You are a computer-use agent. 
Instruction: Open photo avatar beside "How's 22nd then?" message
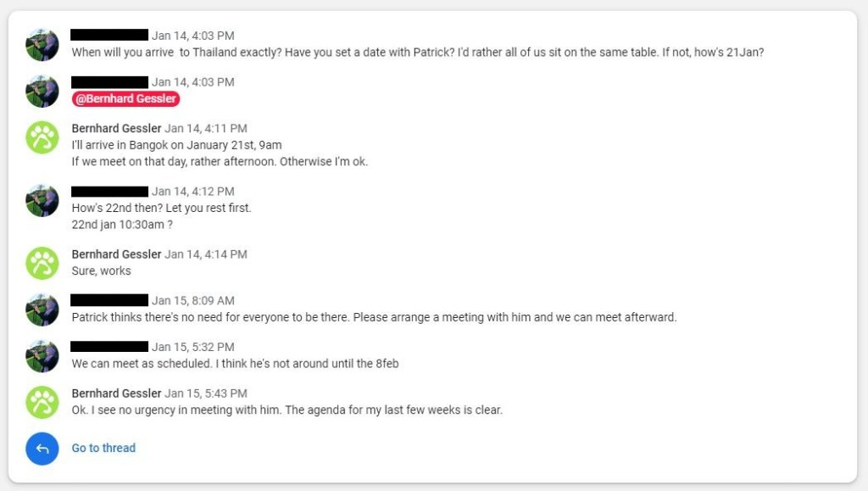tap(42, 200)
